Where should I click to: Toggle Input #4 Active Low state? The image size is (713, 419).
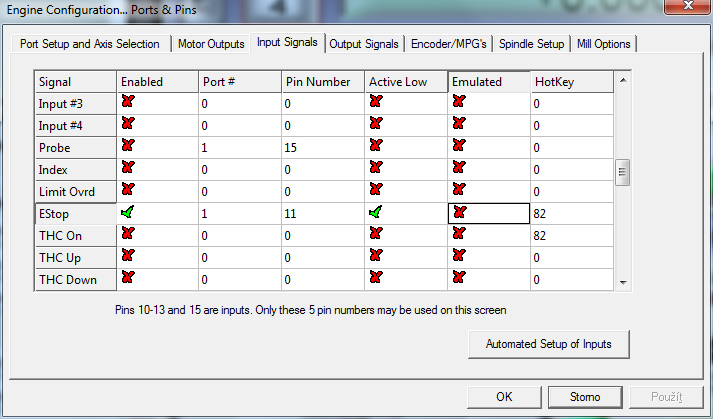pyautogui.click(x=376, y=124)
